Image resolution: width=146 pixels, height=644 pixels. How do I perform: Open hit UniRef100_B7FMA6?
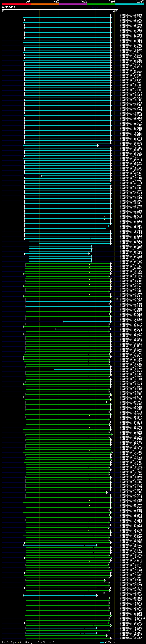tap(131, 45)
